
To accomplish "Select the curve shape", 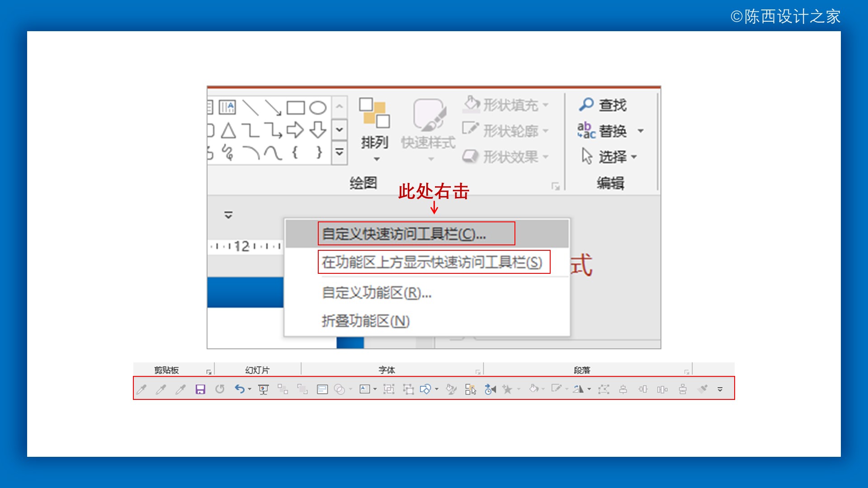I will 273,153.
